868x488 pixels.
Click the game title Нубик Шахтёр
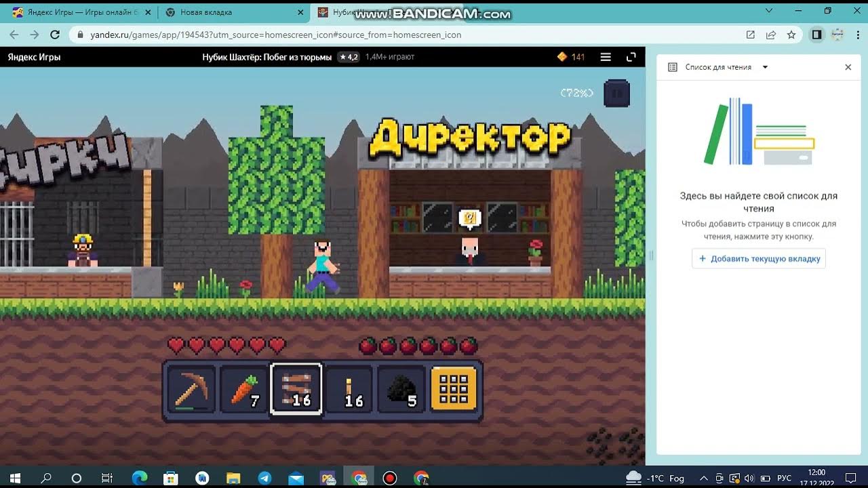coord(267,57)
